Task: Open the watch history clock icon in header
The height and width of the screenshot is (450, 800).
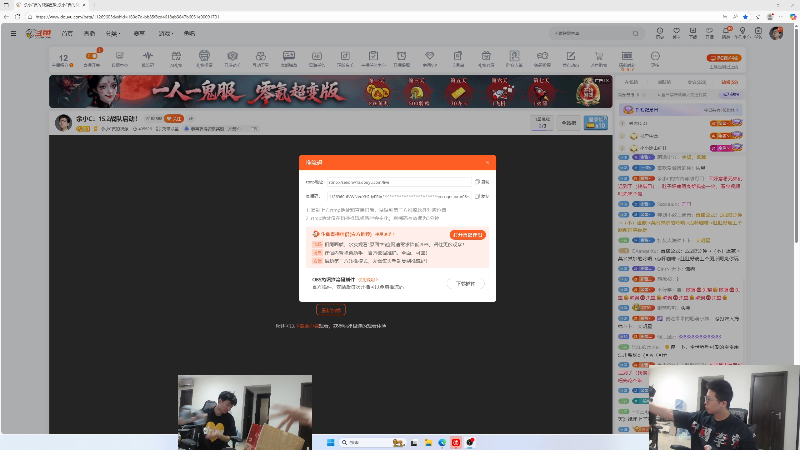Action: [x=660, y=32]
